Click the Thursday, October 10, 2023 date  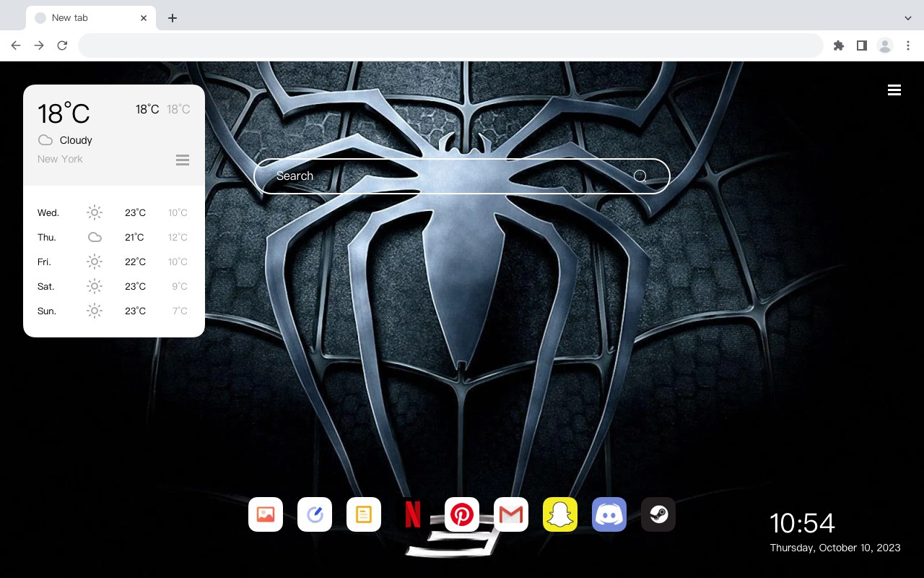pos(835,548)
